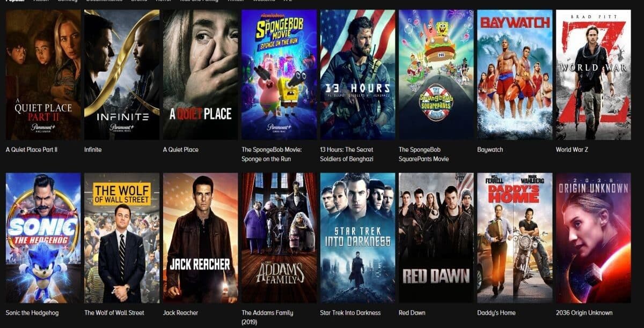Click the "Baywatch" title text link

click(490, 150)
